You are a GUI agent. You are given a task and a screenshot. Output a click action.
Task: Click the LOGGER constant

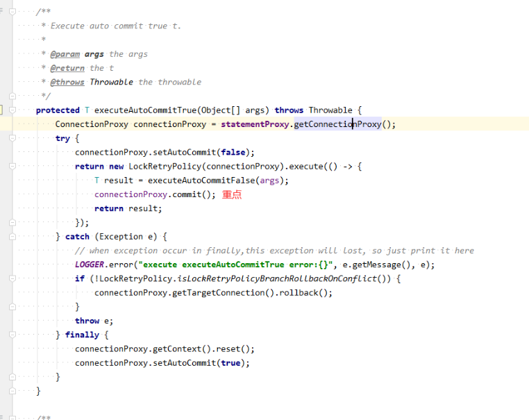(x=90, y=264)
